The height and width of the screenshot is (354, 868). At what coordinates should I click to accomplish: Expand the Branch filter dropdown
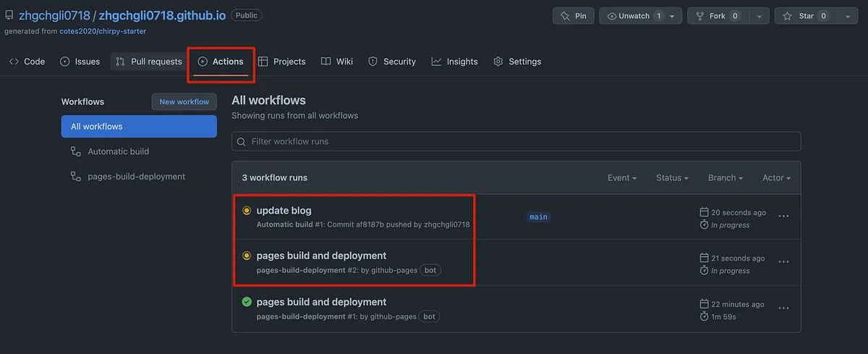point(726,178)
